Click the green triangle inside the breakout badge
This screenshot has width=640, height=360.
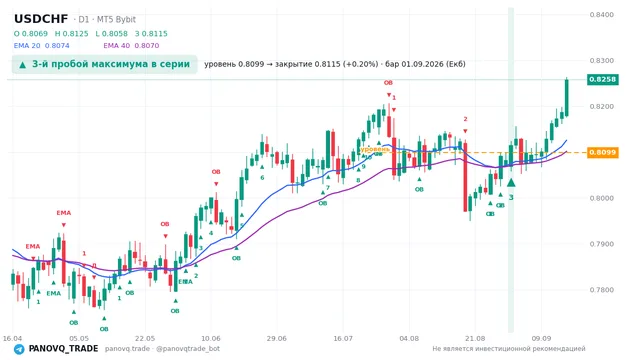[22, 65]
